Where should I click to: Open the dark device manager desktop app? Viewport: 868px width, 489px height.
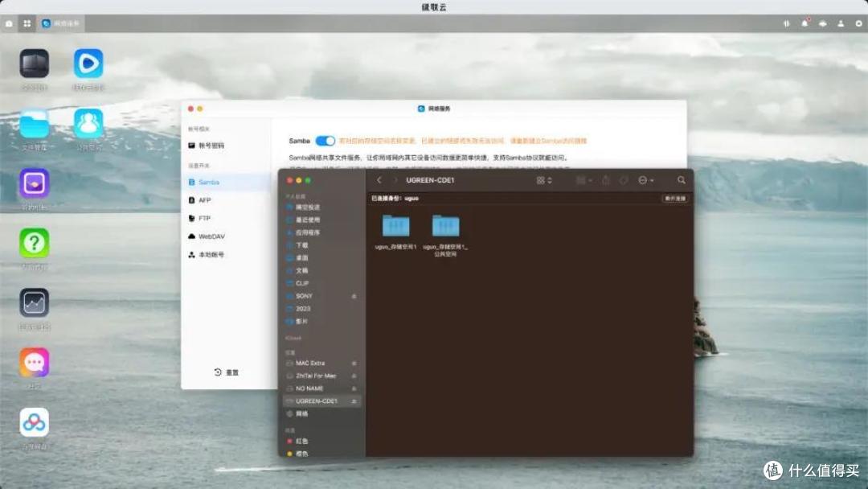(x=35, y=63)
